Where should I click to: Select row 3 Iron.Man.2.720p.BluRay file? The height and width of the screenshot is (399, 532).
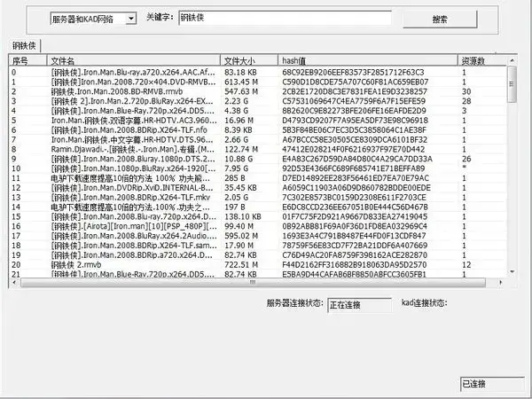132,101
